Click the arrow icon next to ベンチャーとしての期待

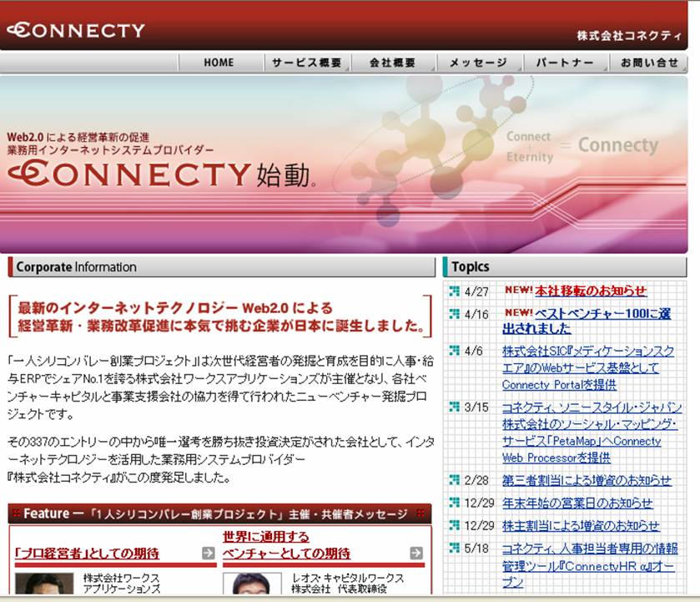(416, 553)
